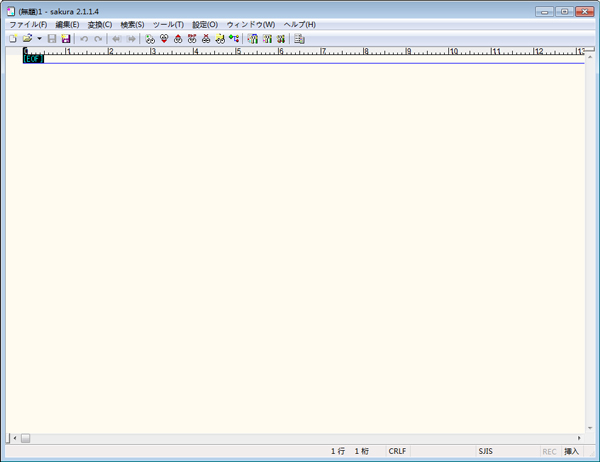
Task: Expand the dropdown arrow beside Open icon
Action: (x=39, y=39)
